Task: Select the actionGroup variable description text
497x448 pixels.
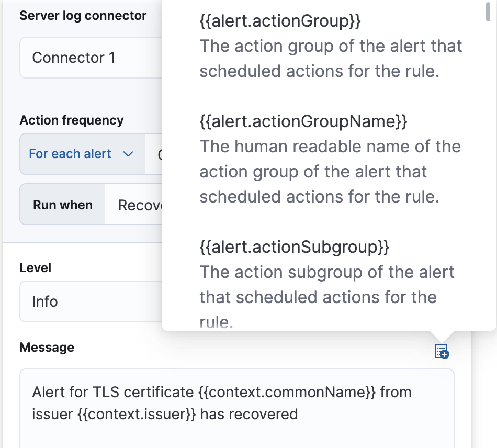Action: pyautogui.click(x=330, y=59)
